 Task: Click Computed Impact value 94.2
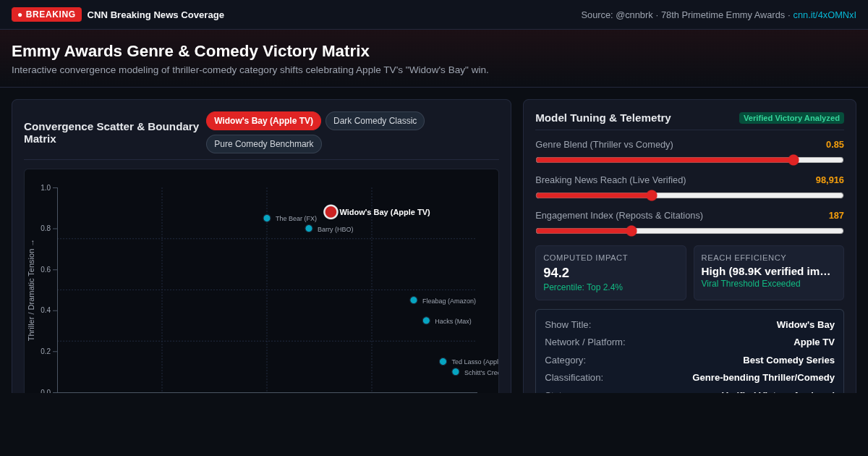pyautogui.click(x=556, y=273)
